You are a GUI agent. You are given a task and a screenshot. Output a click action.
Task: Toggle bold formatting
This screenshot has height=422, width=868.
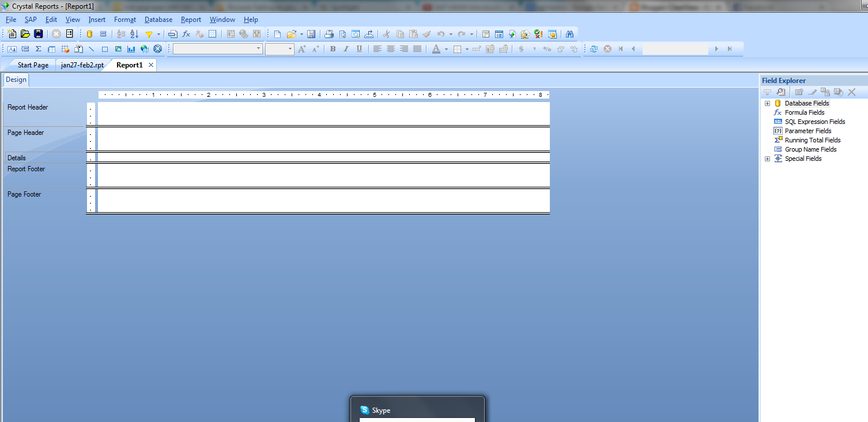[x=333, y=49]
